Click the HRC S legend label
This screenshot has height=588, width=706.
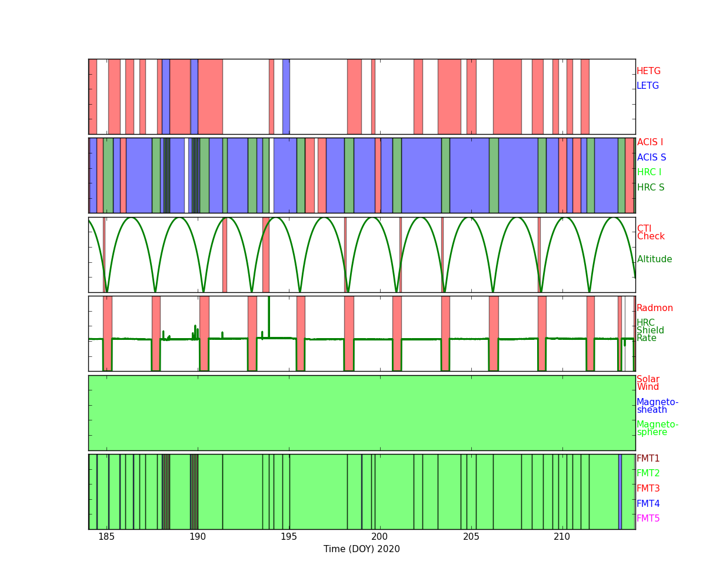pyautogui.click(x=650, y=188)
